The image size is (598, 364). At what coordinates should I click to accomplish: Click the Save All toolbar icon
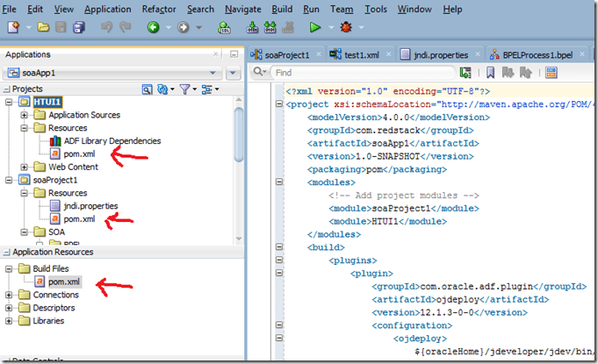point(78,28)
